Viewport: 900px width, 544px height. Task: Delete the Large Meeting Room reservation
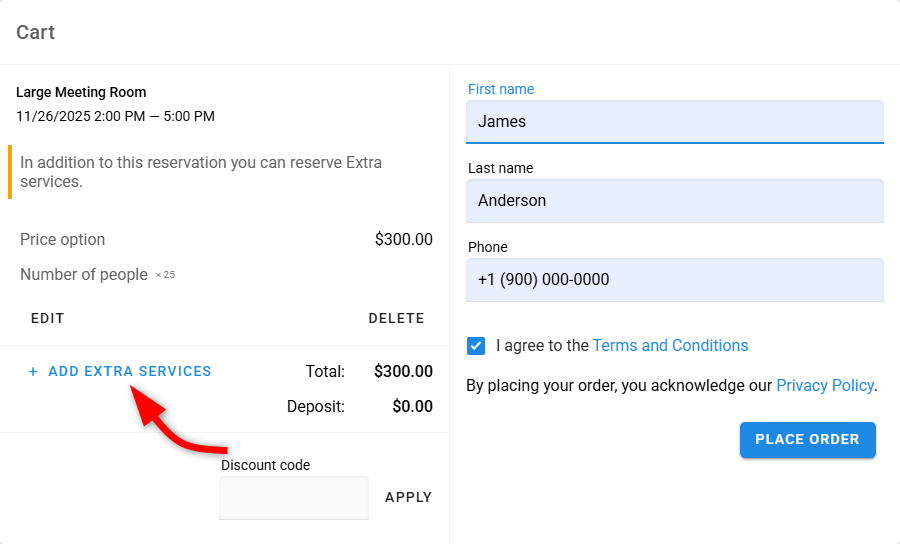[x=396, y=319]
